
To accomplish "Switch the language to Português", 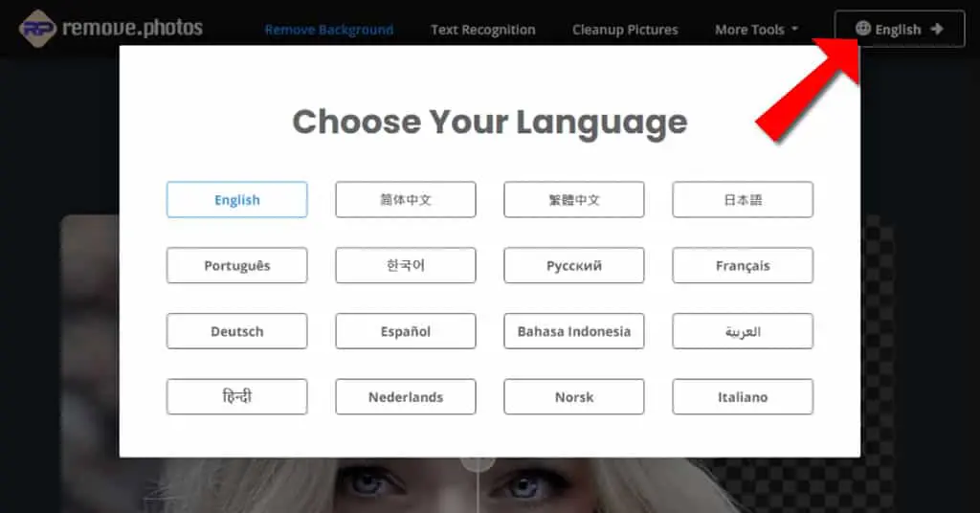I will click(x=237, y=265).
